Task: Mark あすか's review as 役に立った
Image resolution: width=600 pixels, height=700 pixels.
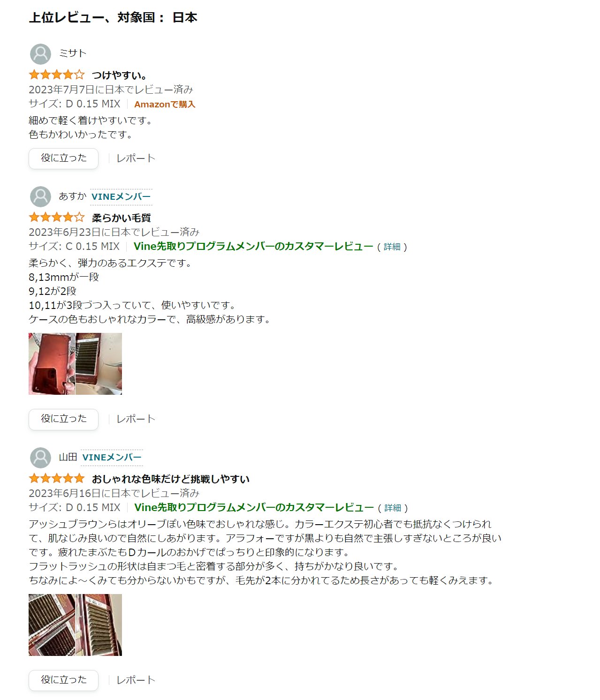Action: (x=63, y=419)
